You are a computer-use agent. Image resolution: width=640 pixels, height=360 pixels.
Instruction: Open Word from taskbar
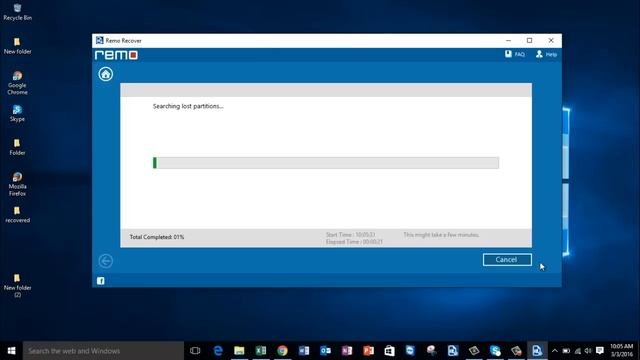click(304, 351)
